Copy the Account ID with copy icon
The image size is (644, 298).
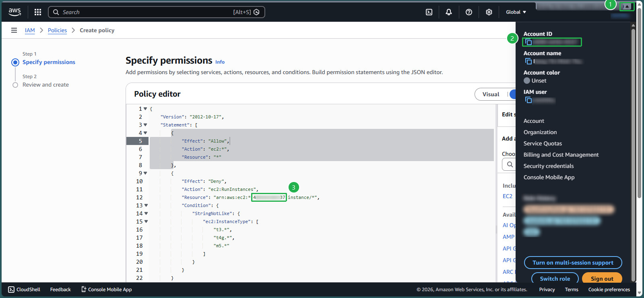pyautogui.click(x=528, y=42)
